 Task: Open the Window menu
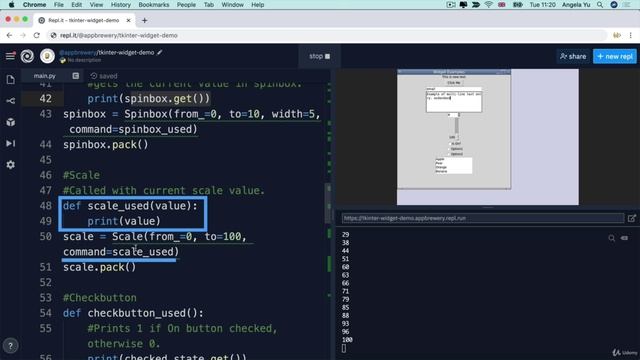[232, 5]
